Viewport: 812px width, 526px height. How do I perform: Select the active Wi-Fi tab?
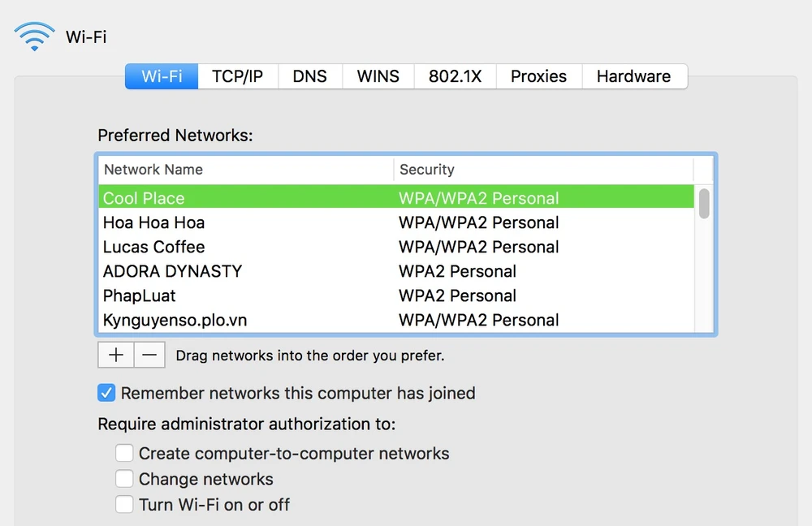coord(162,76)
